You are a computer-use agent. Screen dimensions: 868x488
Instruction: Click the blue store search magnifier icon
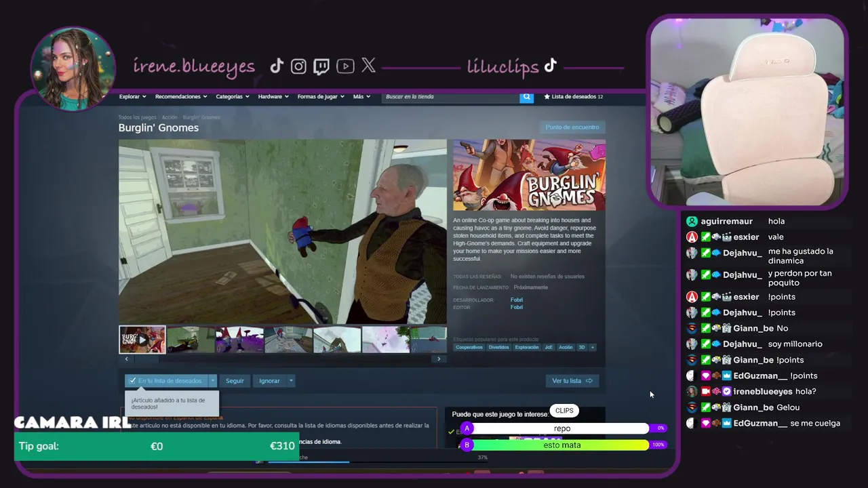click(526, 97)
